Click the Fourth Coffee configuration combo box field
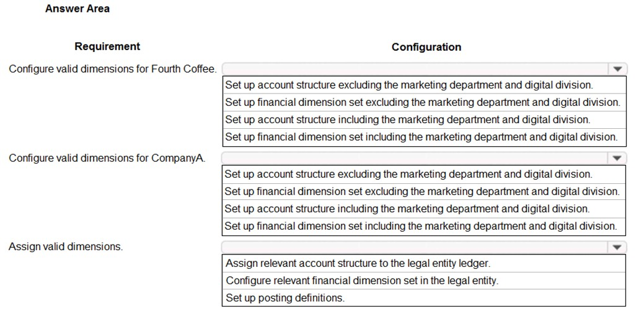Viewport: 644px width, 322px height. pyautogui.click(x=424, y=69)
